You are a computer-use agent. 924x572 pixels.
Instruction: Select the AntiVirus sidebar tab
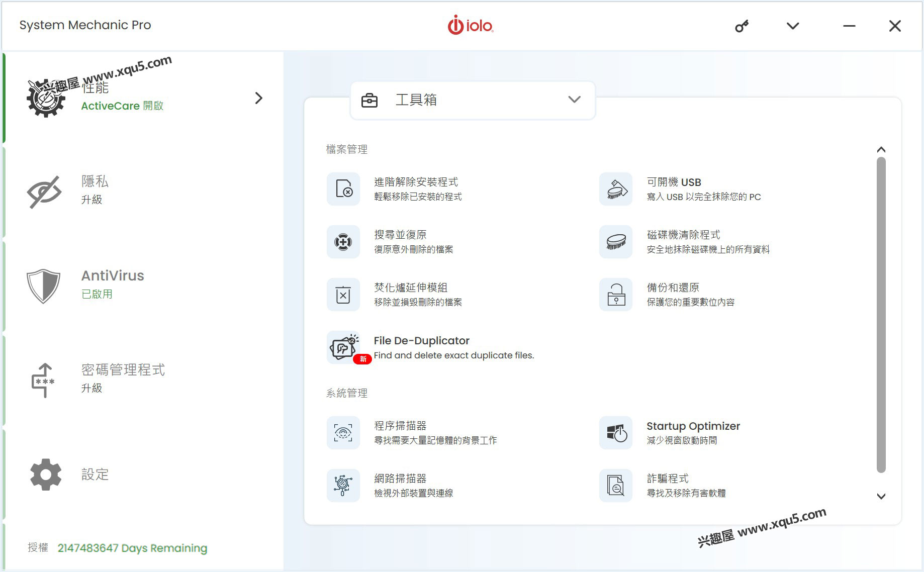click(112, 284)
